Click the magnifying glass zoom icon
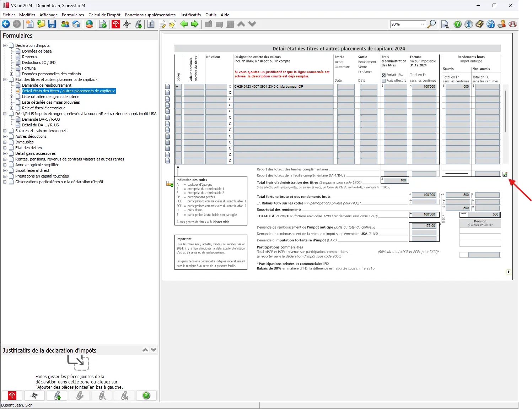 [x=431, y=24]
